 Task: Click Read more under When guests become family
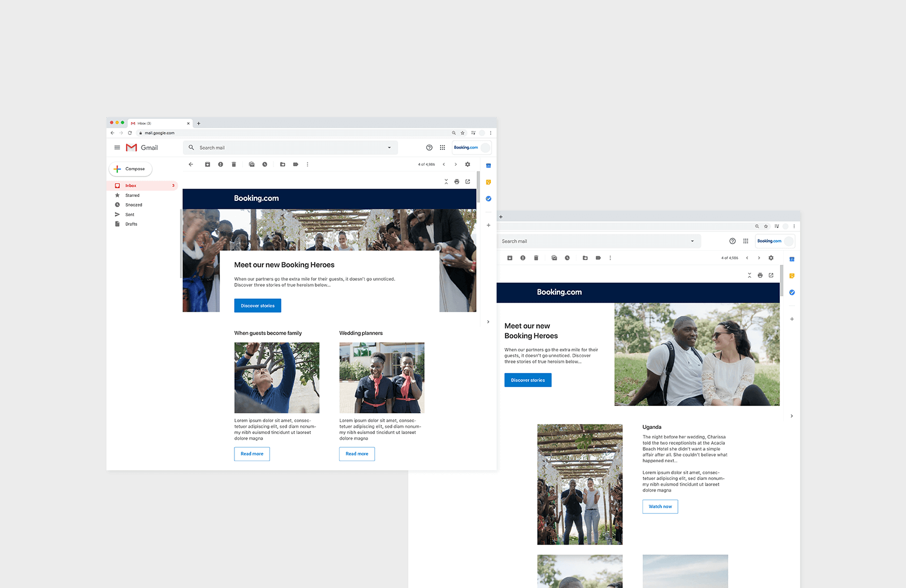click(252, 454)
